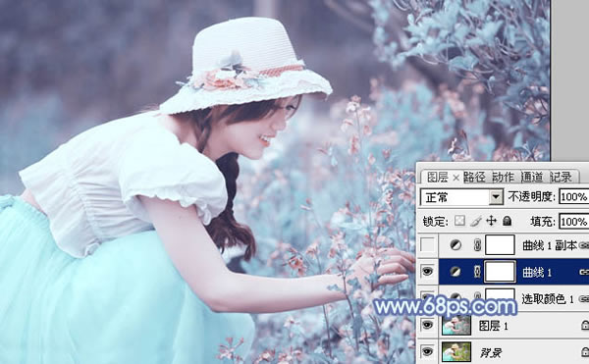The image size is (589, 364).
Task: Open the 正常 blend mode dropdown
Action: [x=496, y=197]
